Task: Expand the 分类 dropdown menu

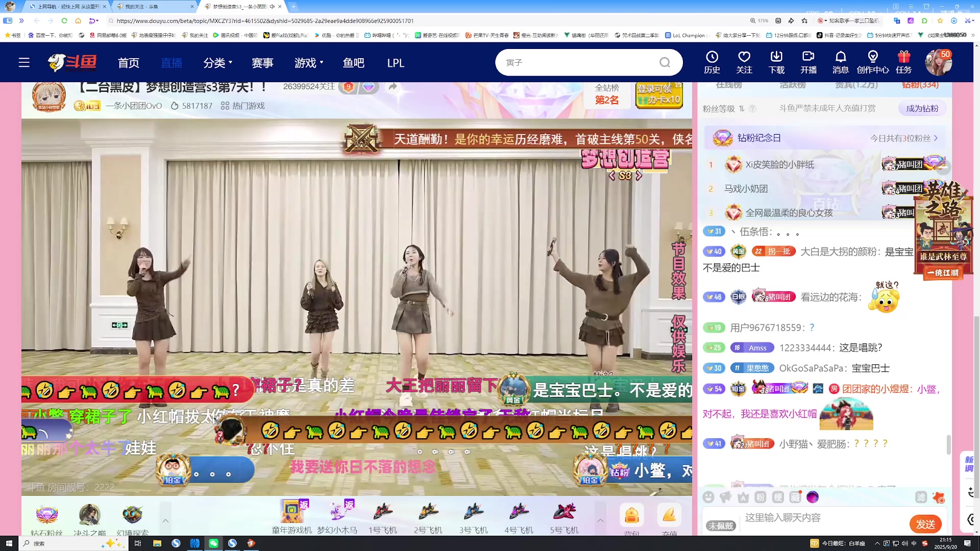Action: click(218, 63)
